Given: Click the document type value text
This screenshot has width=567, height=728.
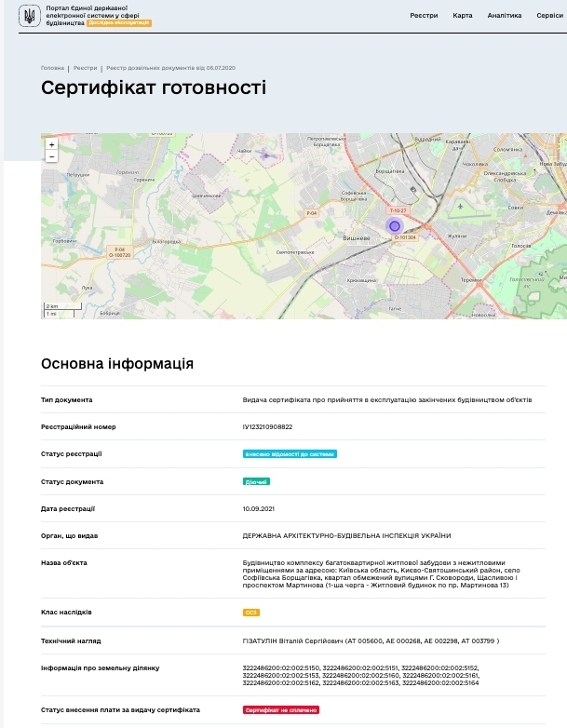Looking at the screenshot, I should (386, 399).
